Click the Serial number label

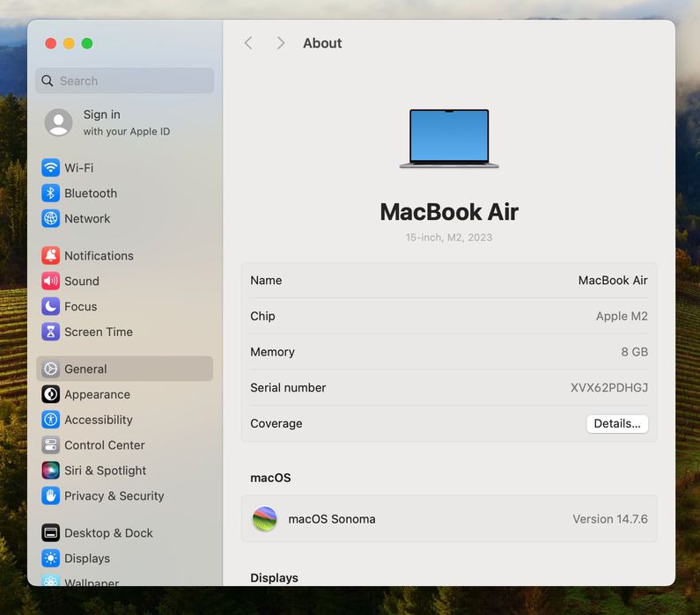pyautogui.click(x=288, y=387)
